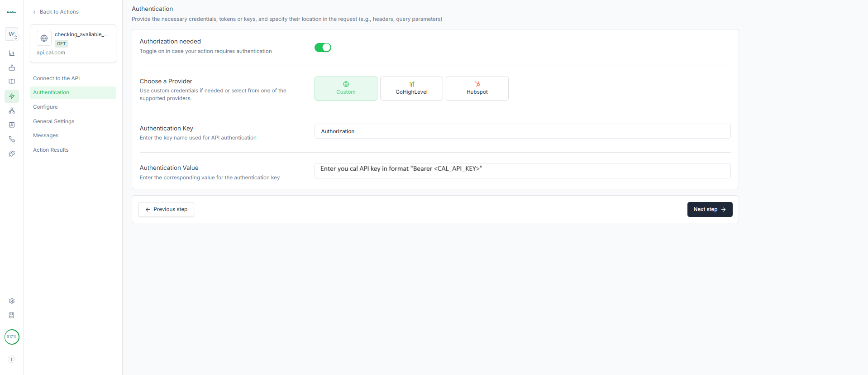Image resolution: width=868 pixels, height=375 pixels.
Task: Click the Next step button
Action: (x=710, y=209)
